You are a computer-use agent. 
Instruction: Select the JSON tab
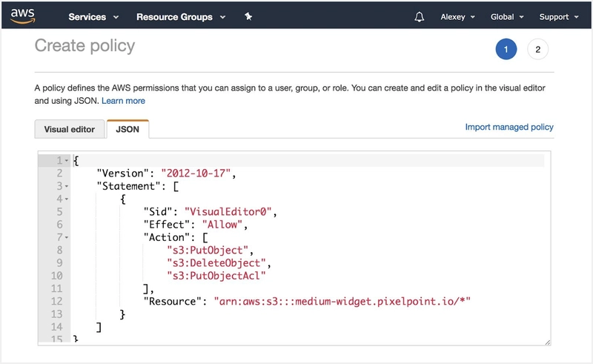click(128, 129)
